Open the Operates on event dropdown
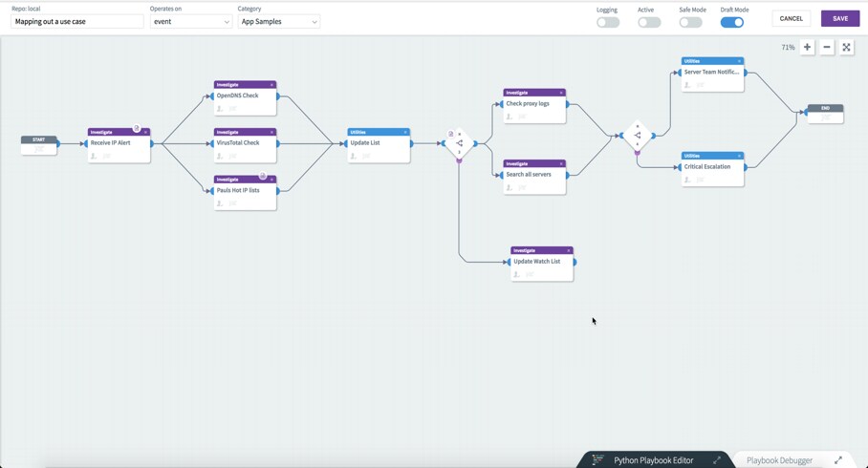 pos(191,22)
